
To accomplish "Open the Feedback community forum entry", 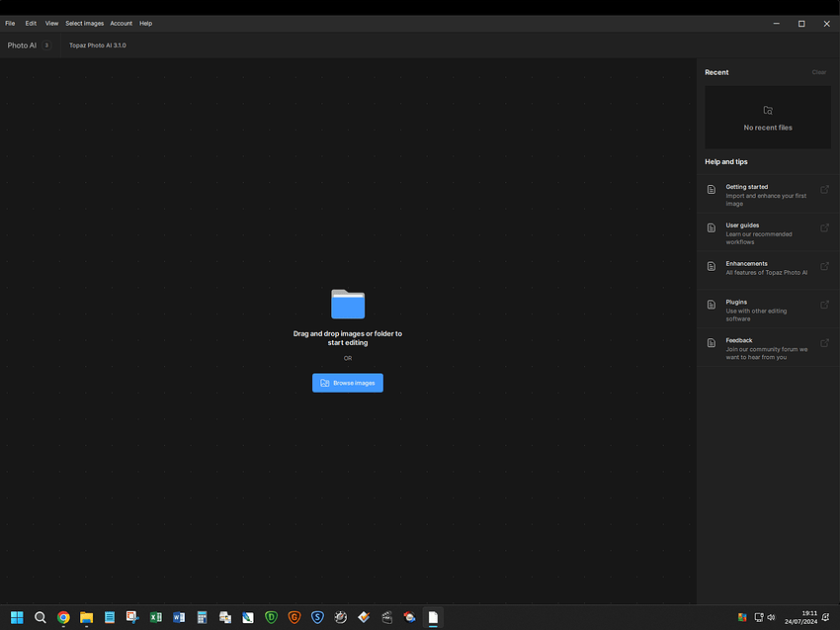I will (768, 347).
